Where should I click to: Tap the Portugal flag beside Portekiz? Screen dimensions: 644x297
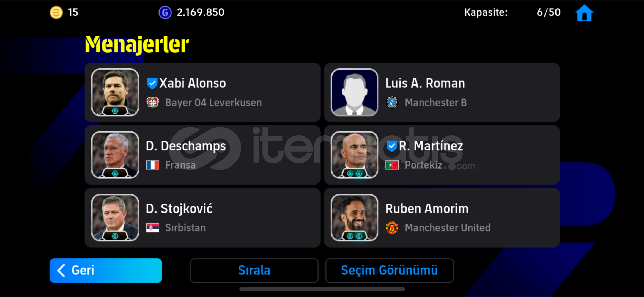(x=392, y=165)
